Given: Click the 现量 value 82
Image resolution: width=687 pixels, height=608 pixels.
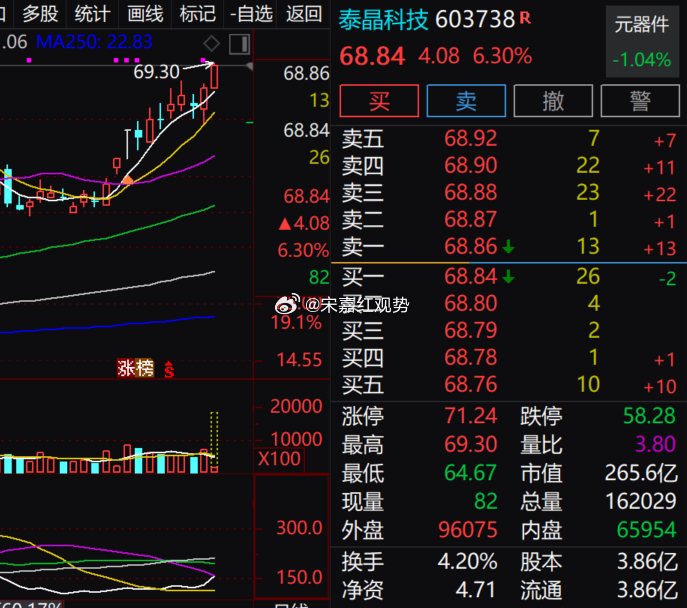Looking at the screenshot, I should [485, 502].
